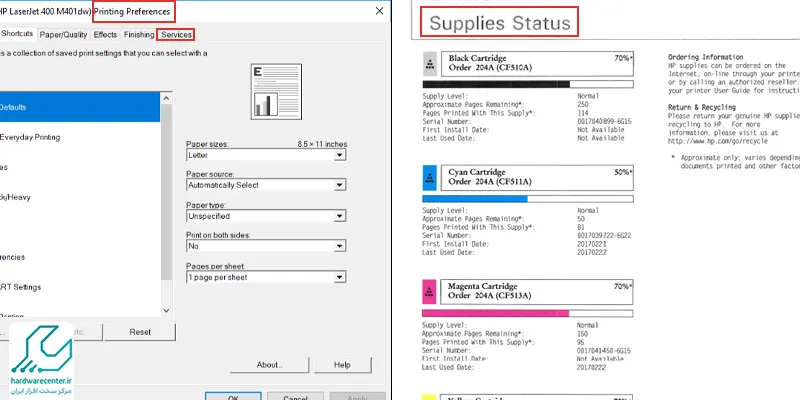800x400 pixels.
Task: Click the Magenta Cartridge toner icon
Action: (430, 292)
